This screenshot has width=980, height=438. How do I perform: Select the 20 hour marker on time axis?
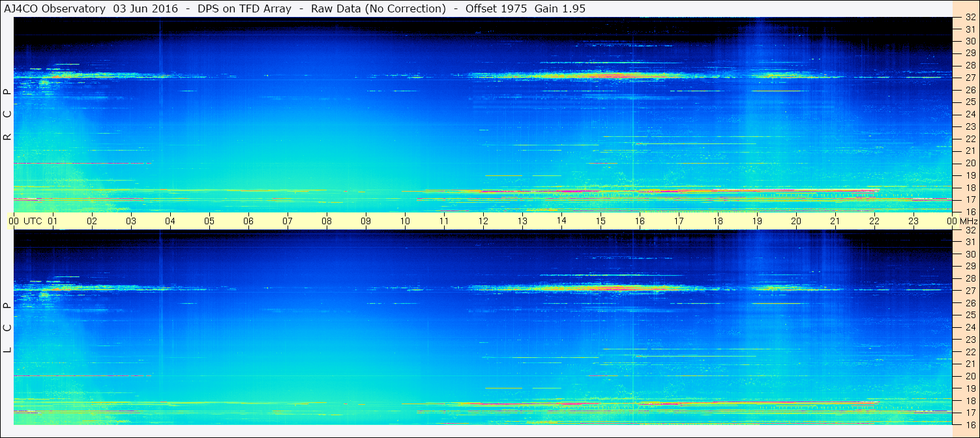click(x=796, y=221)
